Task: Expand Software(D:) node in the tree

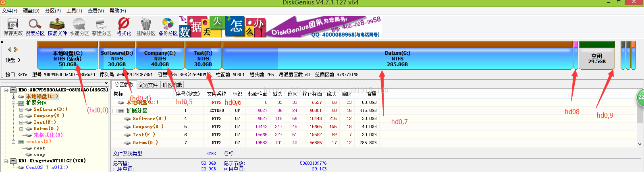Action: coord(21,110)
